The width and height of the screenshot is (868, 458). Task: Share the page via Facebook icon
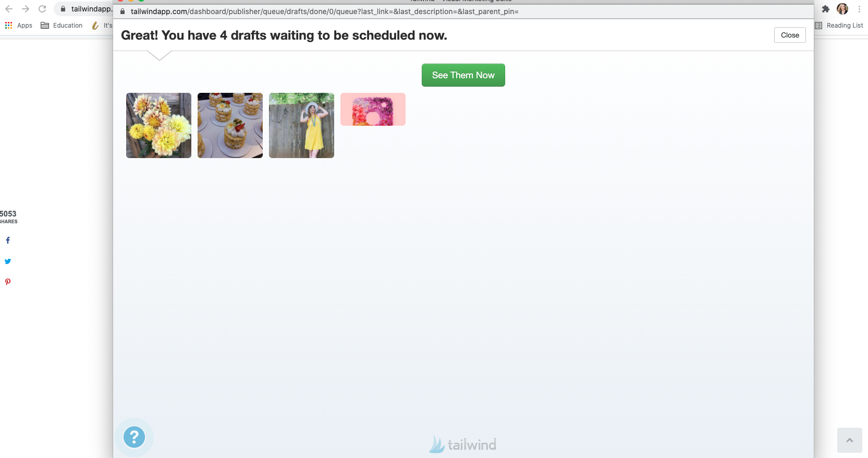pyautogui.click(x=8, y=240)
